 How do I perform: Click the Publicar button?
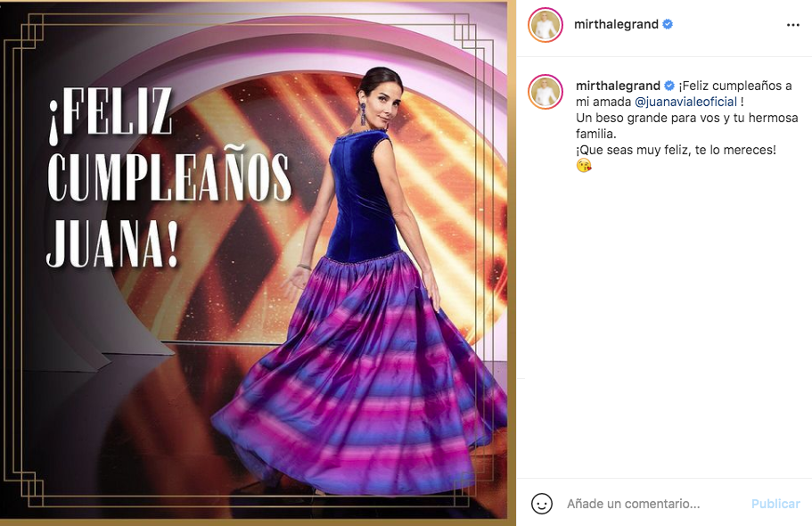[x=775, y=504]
